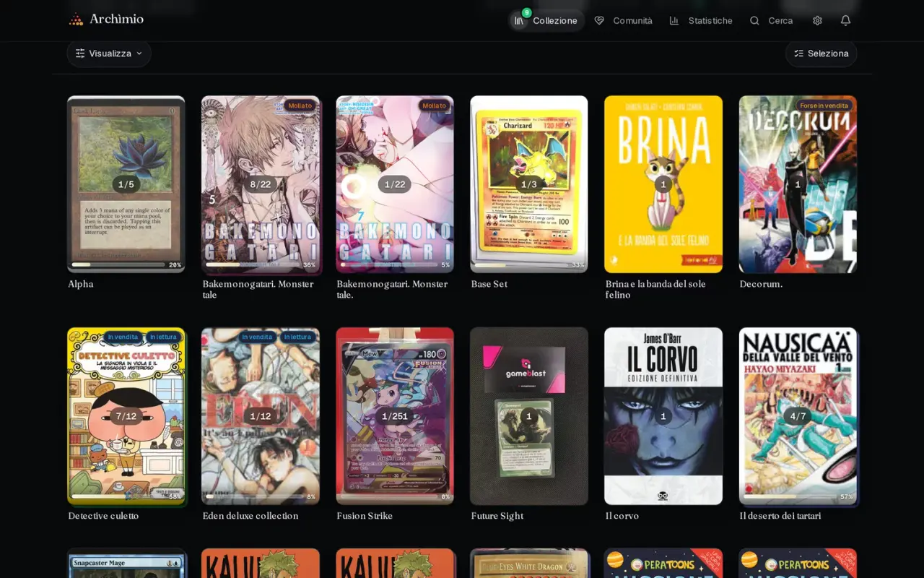Screen dimensions: 924x578
Task: Click the "4/7" count on the Nausicaä cover
Action: pos(798,416)
